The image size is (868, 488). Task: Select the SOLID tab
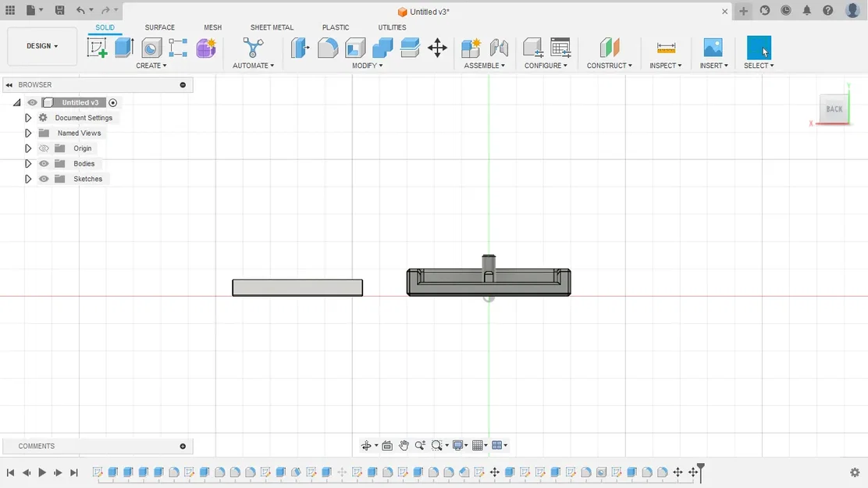pyautogui.click(x=105, y=27)
